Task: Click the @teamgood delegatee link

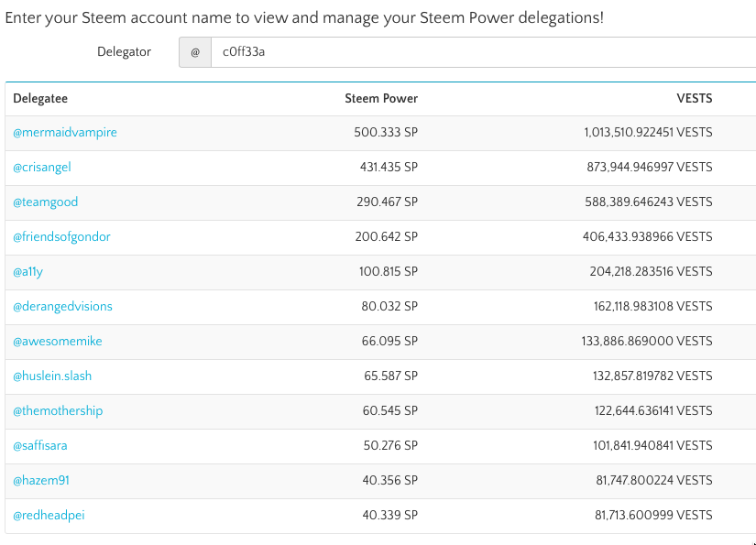Action: point(46,202)
